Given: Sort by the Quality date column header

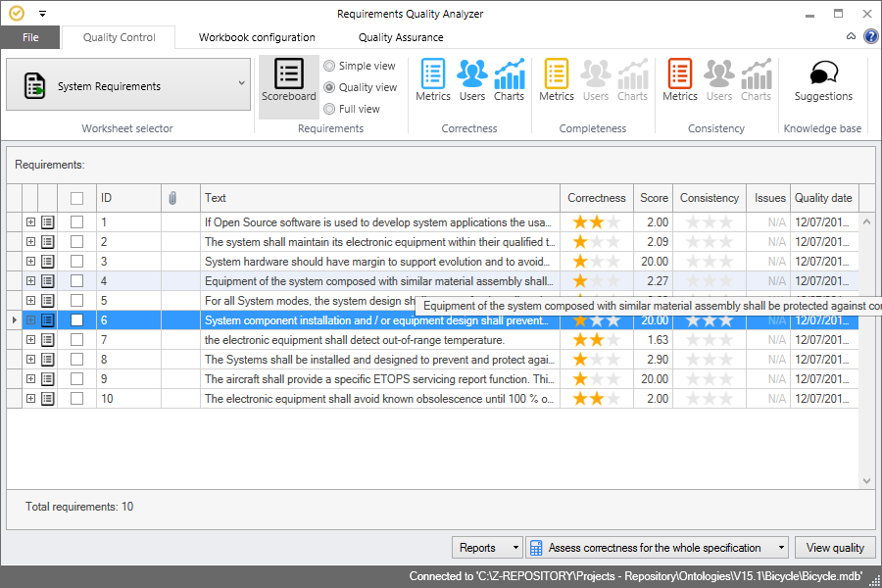Looking at the screenshot, I should [823, 198].
